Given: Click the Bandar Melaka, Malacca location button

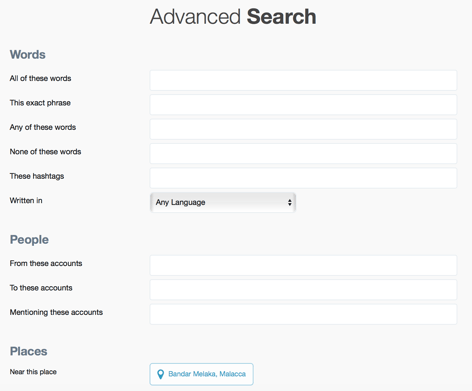Looking at the screenshot, I should [202, 374].
